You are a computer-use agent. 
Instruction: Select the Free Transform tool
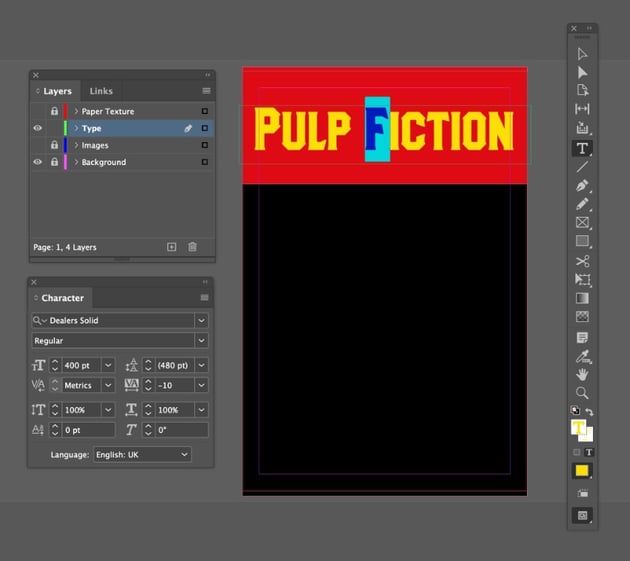pyautogui.click(x=582, y=279)
